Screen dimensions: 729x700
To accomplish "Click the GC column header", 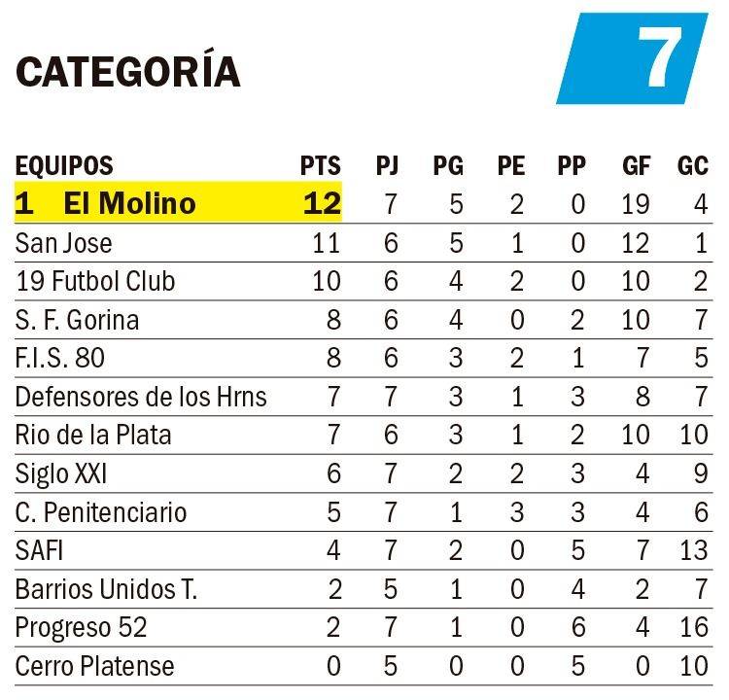I will 692,166.
